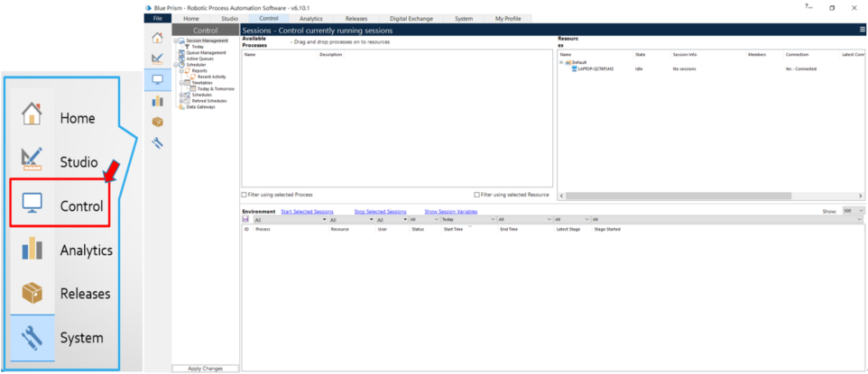
Task: Click the enlarged Home house icon in callout
Action: pos(32,114)
